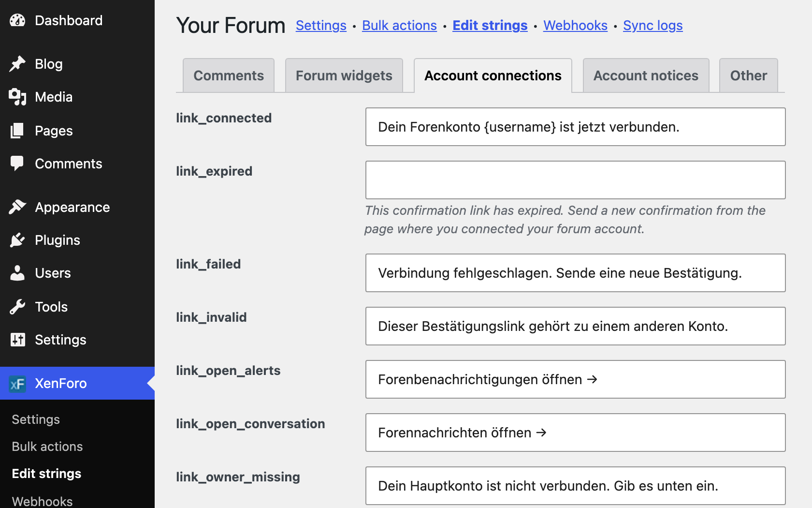Edit the link_owner_missing field

[576, 486]
